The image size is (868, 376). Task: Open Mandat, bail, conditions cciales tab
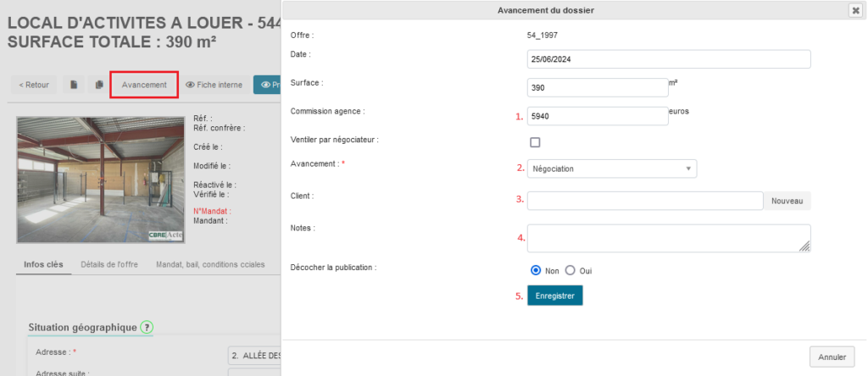(x=210, y=264)
